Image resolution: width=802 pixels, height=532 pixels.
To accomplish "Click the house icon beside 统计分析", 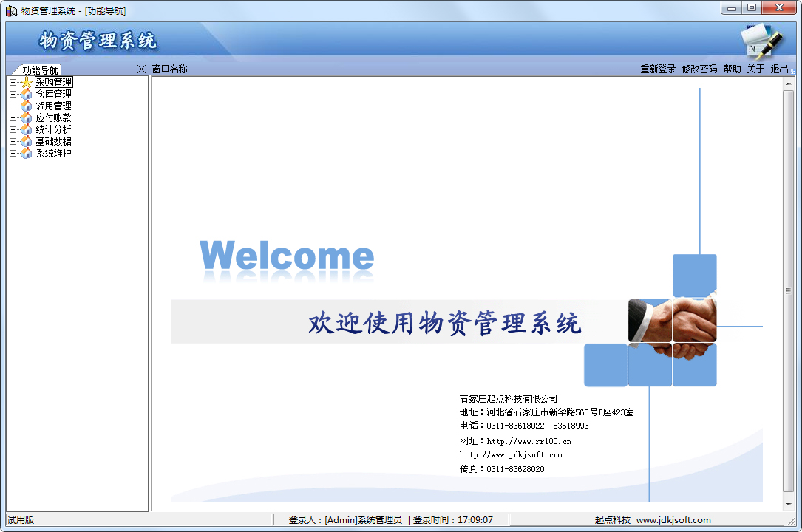I will (27, 129).
